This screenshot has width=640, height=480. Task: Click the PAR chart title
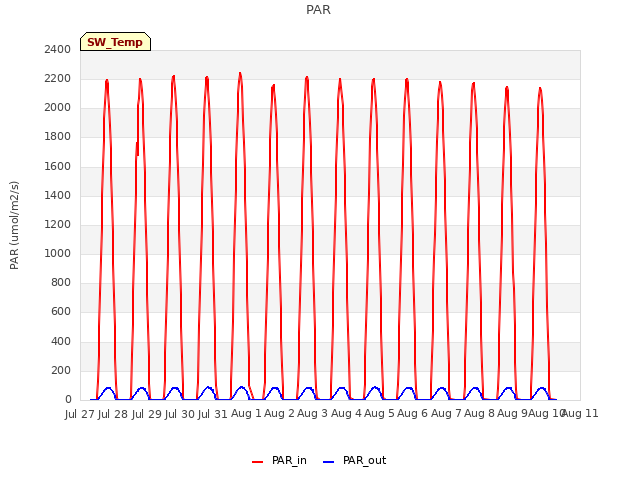tap(318, 10)
